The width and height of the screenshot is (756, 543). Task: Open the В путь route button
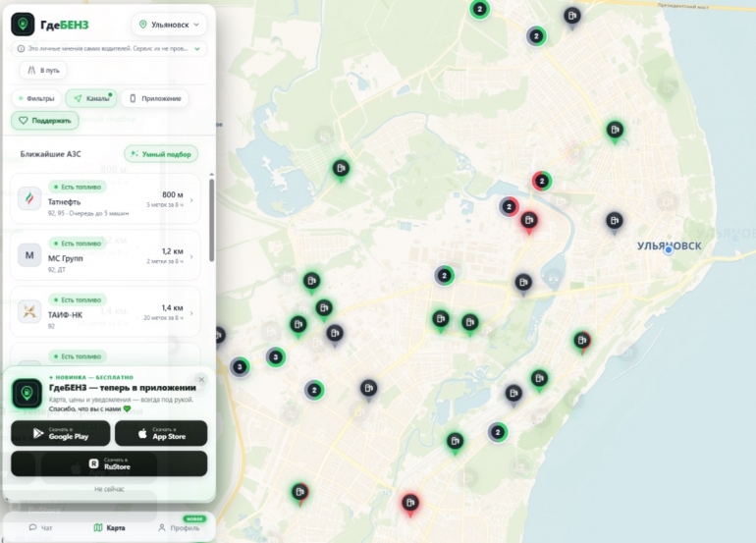pyautogui.click(x=43, y=71)
